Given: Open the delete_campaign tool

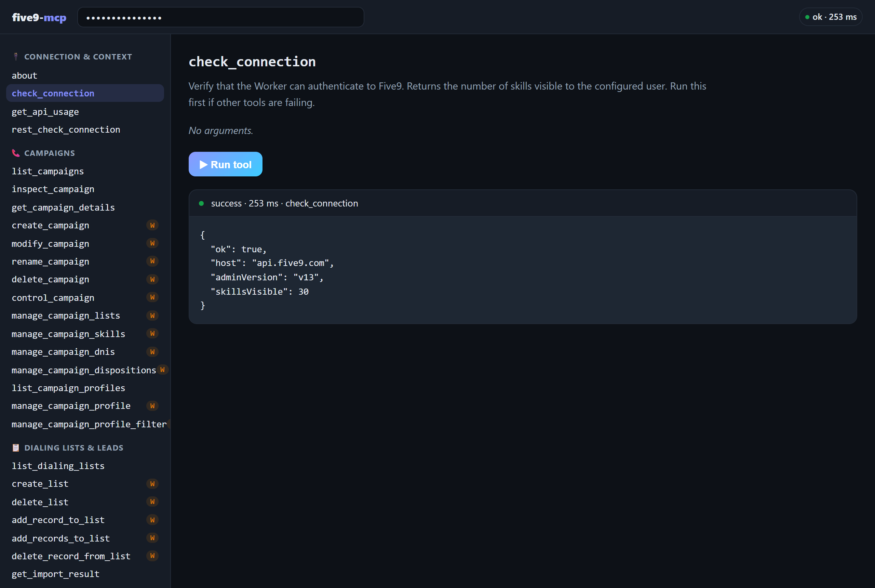Looking at the screenshot, I should pos(85,279).
